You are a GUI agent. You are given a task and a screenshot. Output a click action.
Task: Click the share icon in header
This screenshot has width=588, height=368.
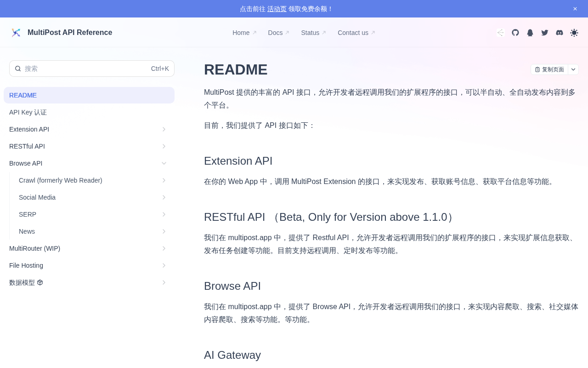coord(501,33)
